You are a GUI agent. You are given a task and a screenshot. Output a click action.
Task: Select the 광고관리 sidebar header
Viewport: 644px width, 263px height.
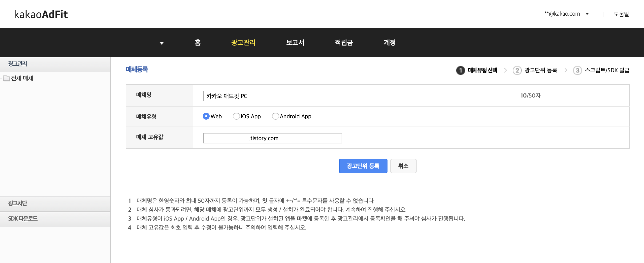click(55, 64)
